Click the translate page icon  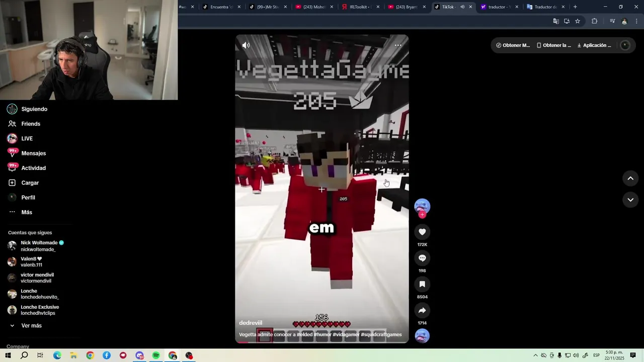[x=556, y=21]
